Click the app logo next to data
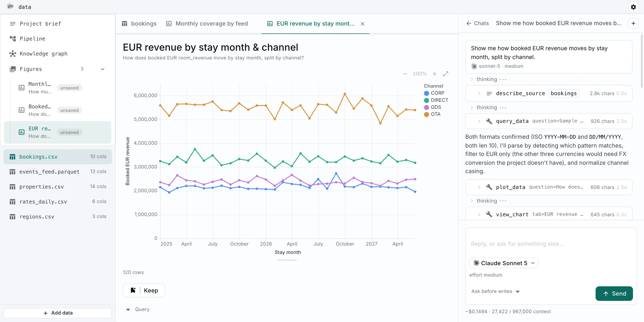 tap(10, 7)
